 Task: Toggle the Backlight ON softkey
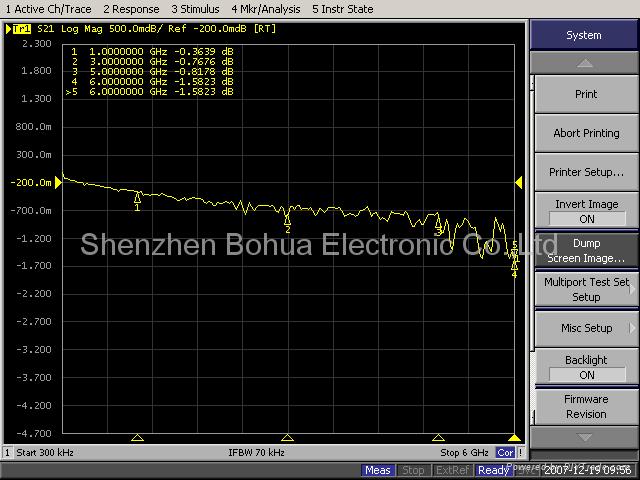click(586, 367)
